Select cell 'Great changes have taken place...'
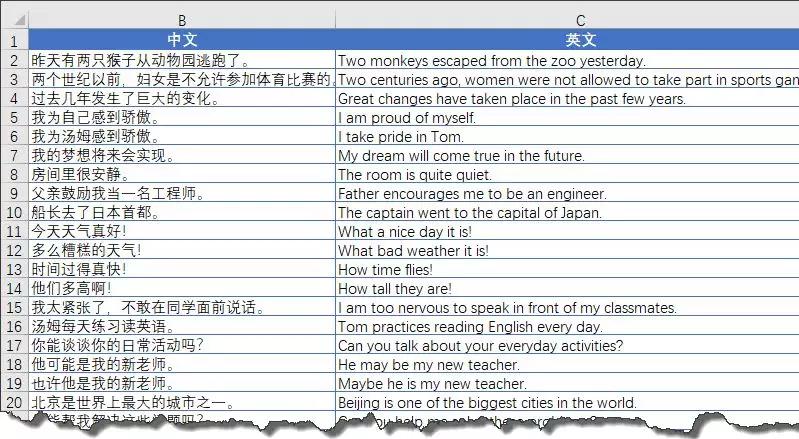The image size is (799, 439). point(567,98)
